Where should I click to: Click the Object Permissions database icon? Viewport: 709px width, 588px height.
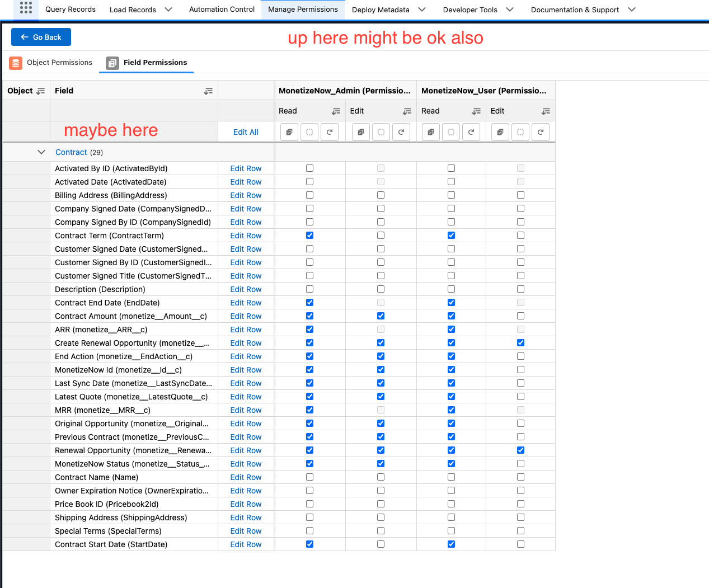pyautogui.click(x=15, y=63)
